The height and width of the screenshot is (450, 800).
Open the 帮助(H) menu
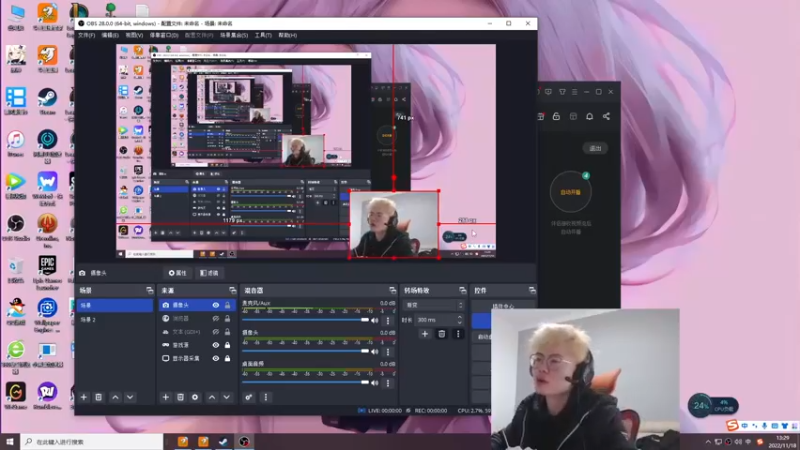[288, 35]
